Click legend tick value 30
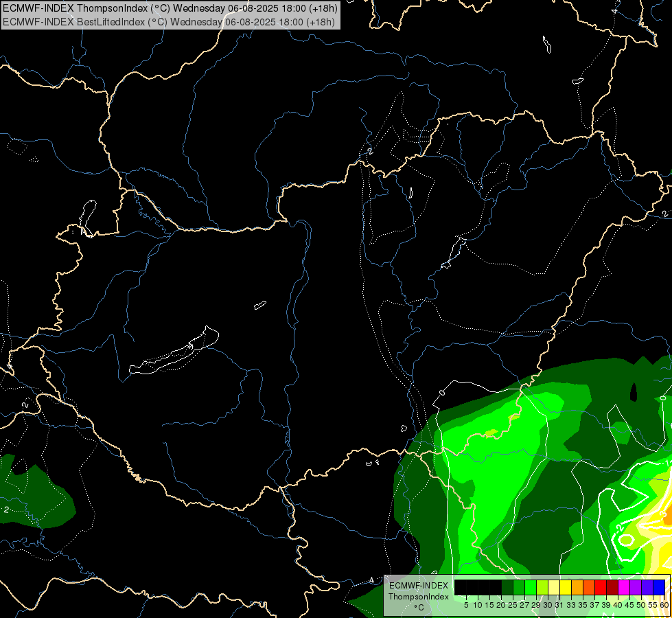This screenshot has width=672, height=618. pyautogui.click(x=548, y=605)
